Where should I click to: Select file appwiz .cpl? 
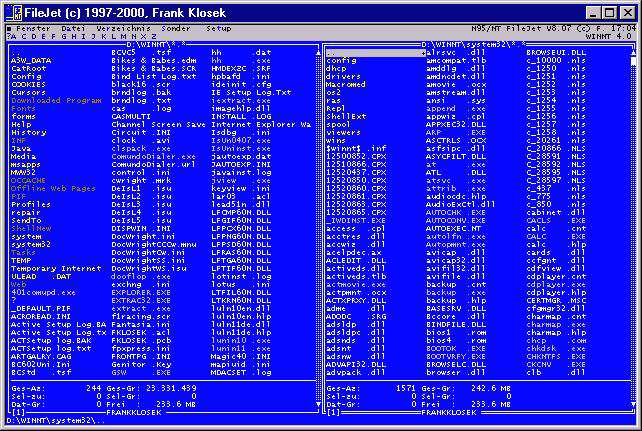pos(456,116)
